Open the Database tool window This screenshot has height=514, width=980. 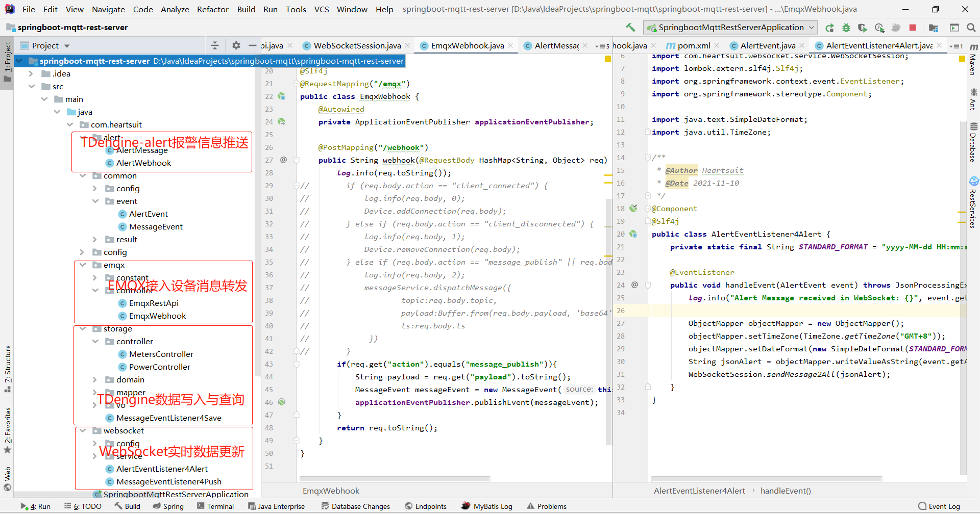click(x=973, y=142)
